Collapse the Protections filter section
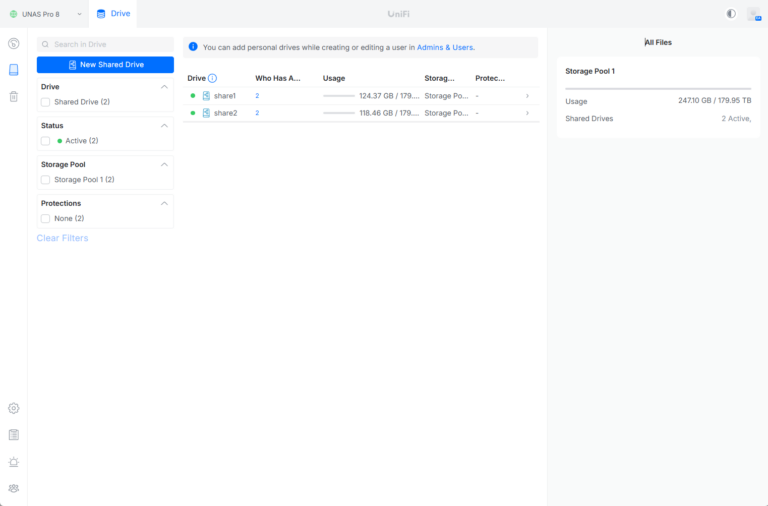Image resolution: width=768 pixels, height=506 pixels. pos(164,203)
